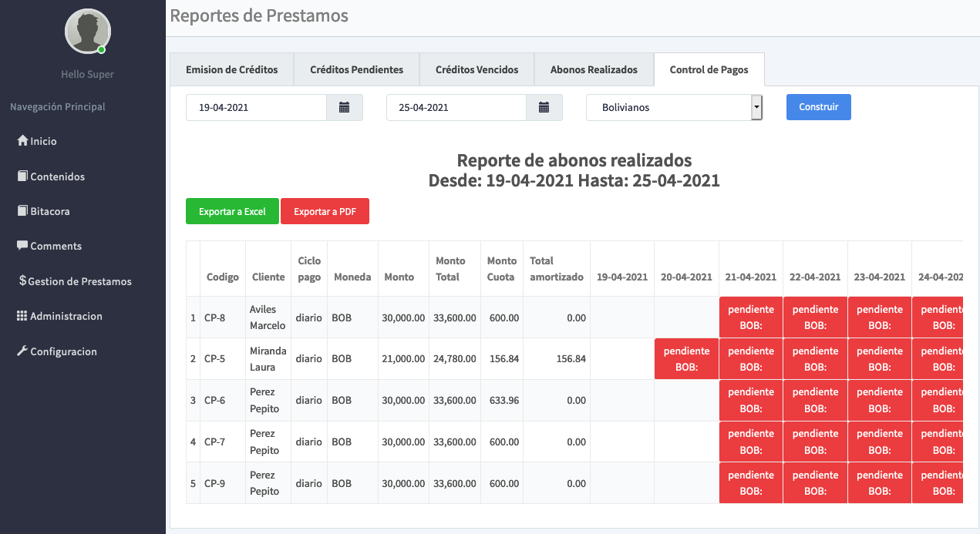Click the Bitacora book icon in sidebar
This screenshot has height=534, width=980.
22,211
